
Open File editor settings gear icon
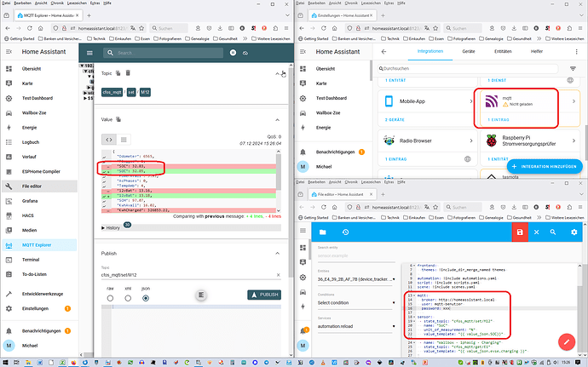(x=574, y=232)
